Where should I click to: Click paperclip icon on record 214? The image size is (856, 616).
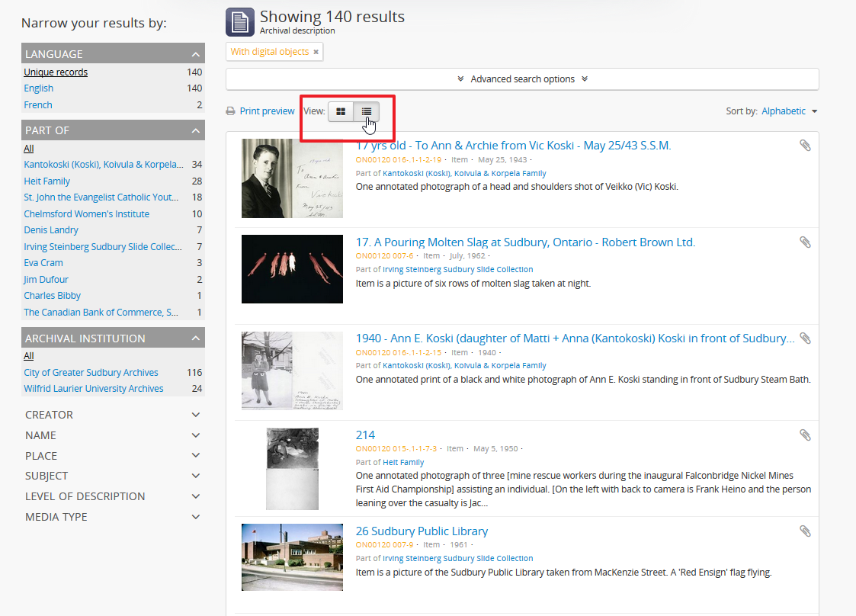tap(805, 435)
